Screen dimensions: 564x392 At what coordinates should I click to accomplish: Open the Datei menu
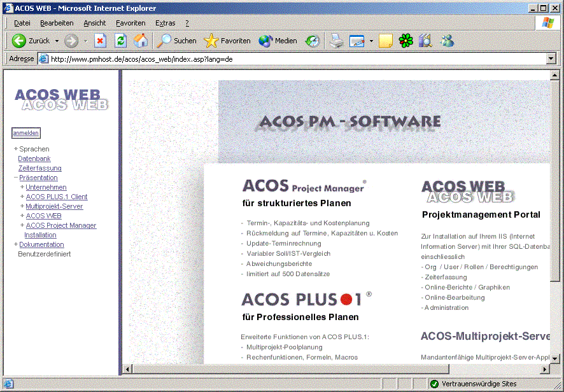[x=22, y=23]
